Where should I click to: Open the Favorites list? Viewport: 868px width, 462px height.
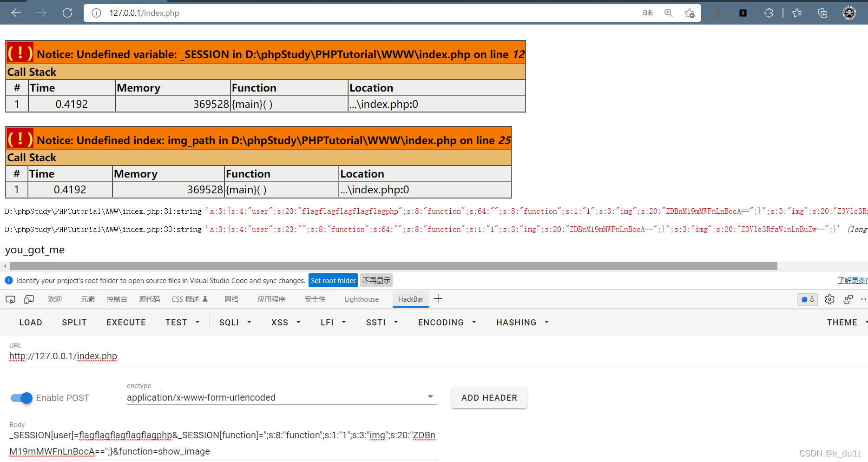797,13
